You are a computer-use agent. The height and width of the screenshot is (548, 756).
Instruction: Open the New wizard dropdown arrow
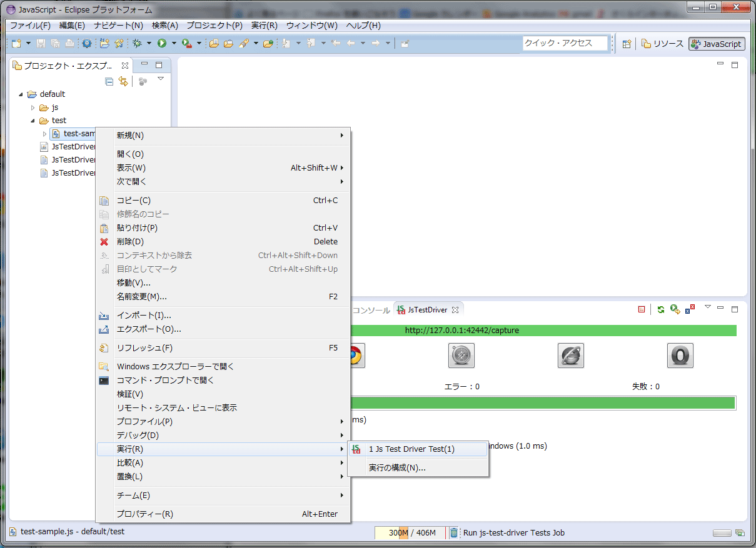pyautogui.click(x=28, y=43)
